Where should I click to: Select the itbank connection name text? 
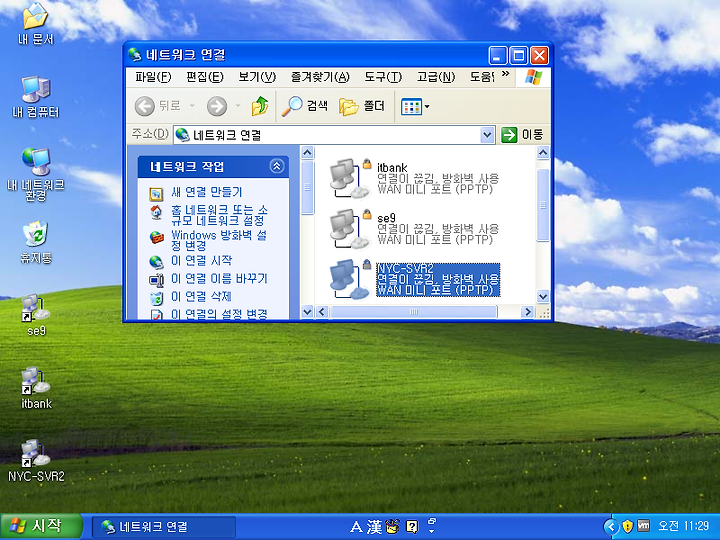click(392, 168)
